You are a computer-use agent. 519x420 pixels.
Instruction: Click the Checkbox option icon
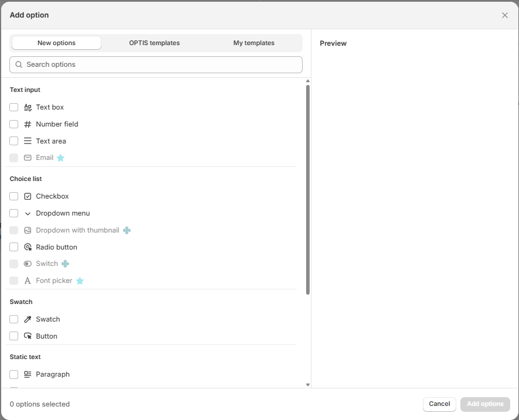28,196
